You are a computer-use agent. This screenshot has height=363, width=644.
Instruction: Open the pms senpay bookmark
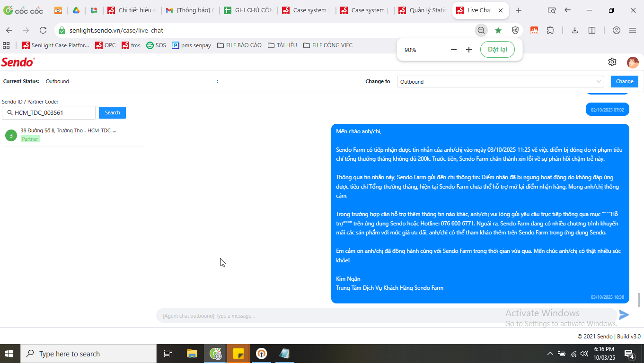192,45
